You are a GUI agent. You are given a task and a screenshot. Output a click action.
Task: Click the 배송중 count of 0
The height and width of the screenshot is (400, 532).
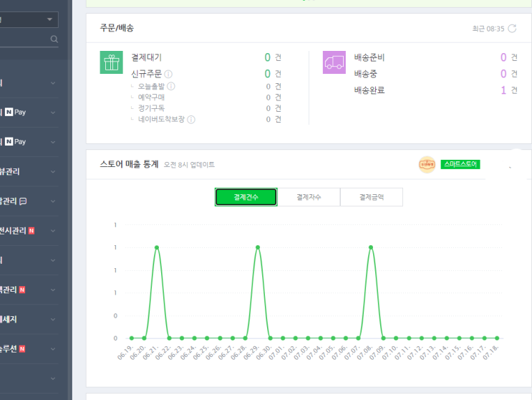[503, 74]
